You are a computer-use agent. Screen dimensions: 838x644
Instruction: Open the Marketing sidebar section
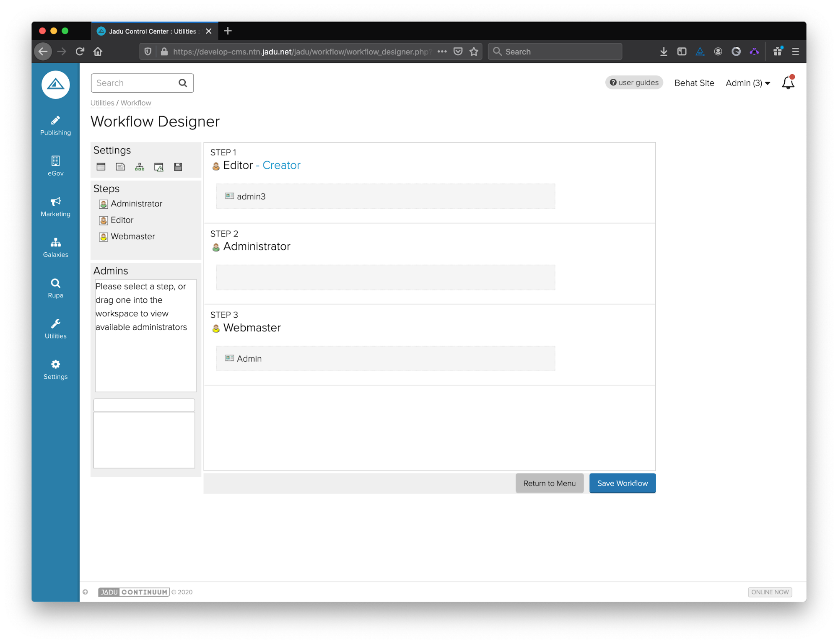click(x=55, y=207)
